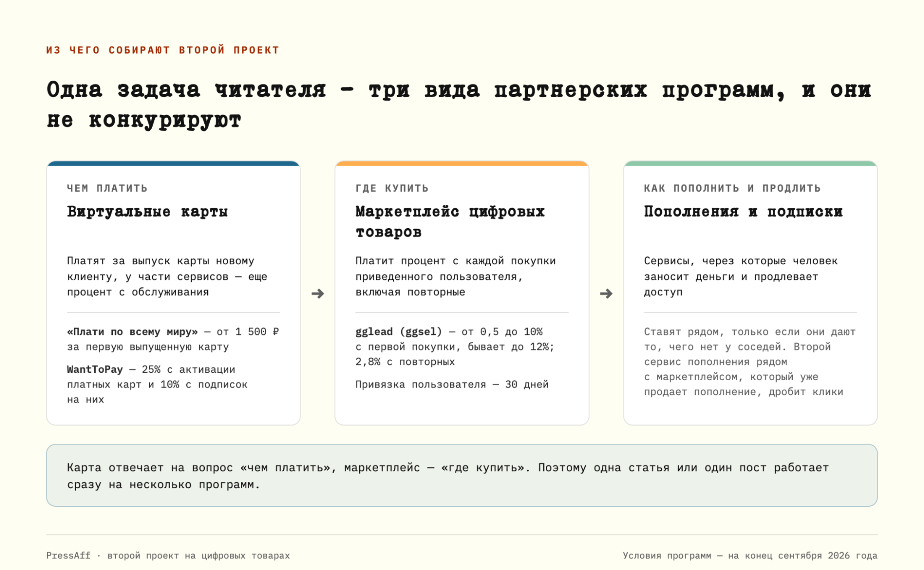Click the "КАК ПОПОЛНИТЬ И ПРОДЛИТЬ" card label
924x570 pixels.
[x=733, y=188]
